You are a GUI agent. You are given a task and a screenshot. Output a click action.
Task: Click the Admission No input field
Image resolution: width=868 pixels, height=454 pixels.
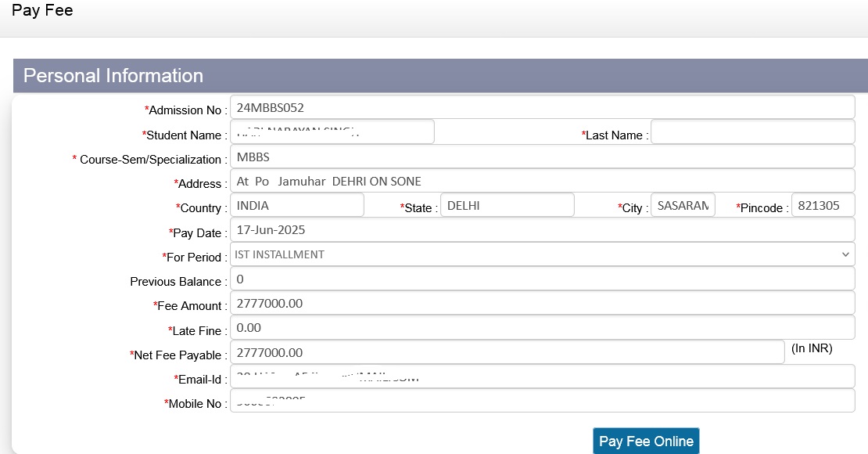click(542, 108)
